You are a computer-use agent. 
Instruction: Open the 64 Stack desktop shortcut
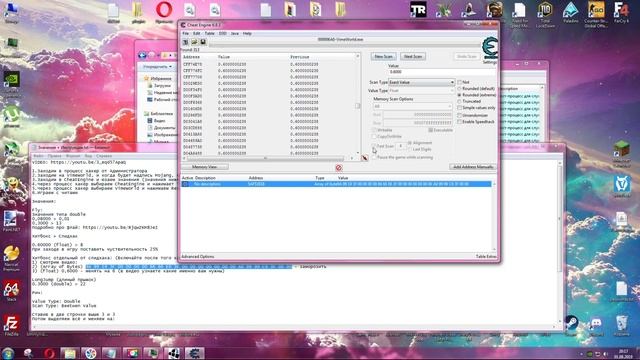click(x=11, y=291)
